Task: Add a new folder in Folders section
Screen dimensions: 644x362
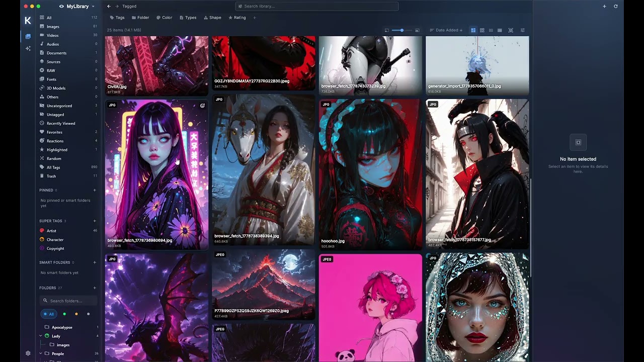Action: (95, 288)
